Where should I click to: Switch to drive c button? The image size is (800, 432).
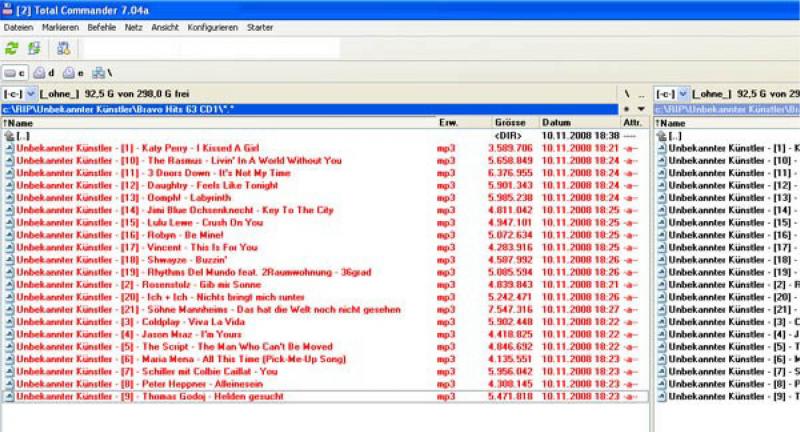(x=15, y=73)
